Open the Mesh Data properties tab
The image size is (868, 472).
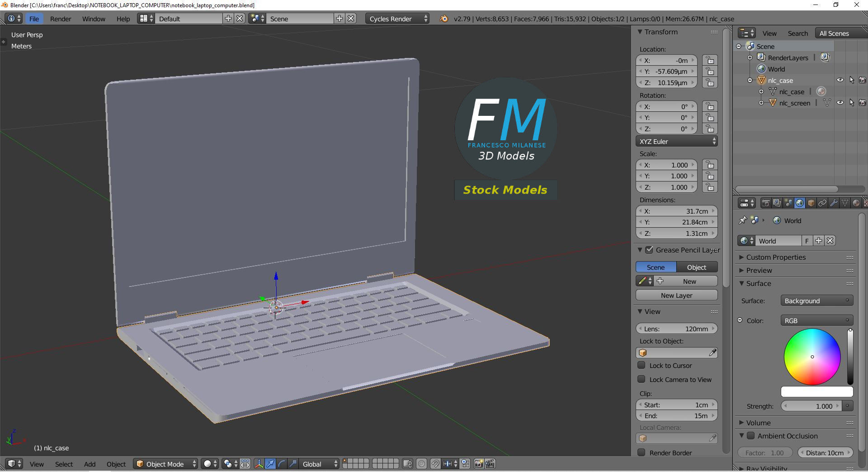(844, 203)
